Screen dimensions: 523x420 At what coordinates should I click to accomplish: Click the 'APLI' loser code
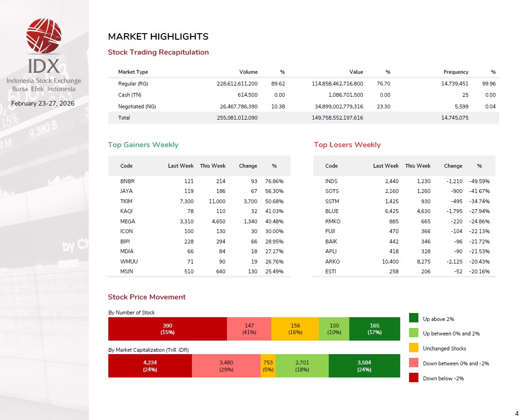coord(331,251)
